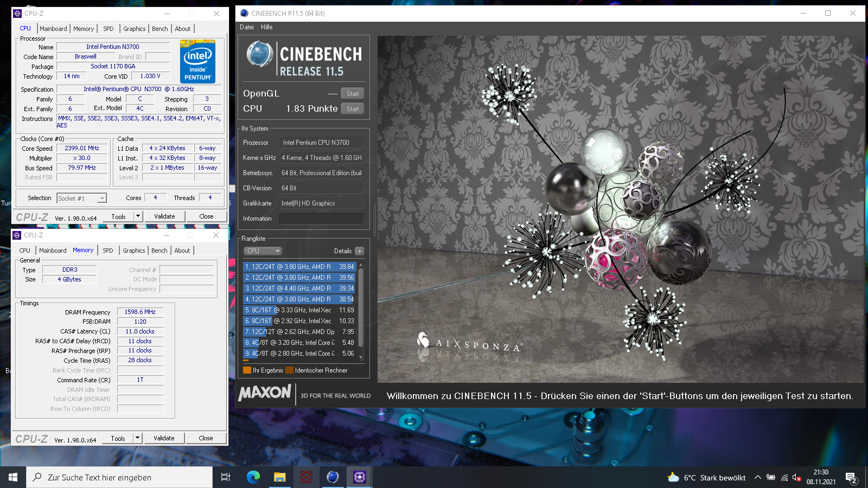Open the Bench tab in the top CPU-Z window
868x488 pixels.
(x=159, y=29)
